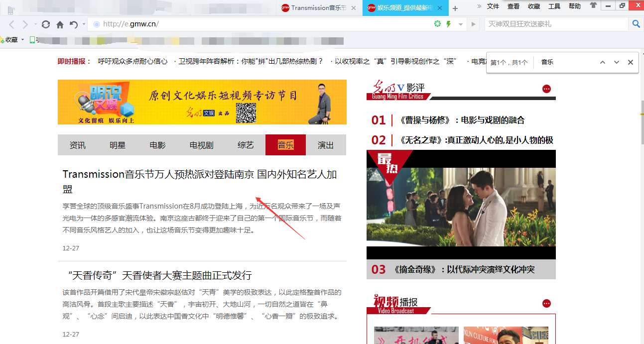The image size is (644, 344).
Task: Click the find box containing 音乐
Action: [565, 62]
